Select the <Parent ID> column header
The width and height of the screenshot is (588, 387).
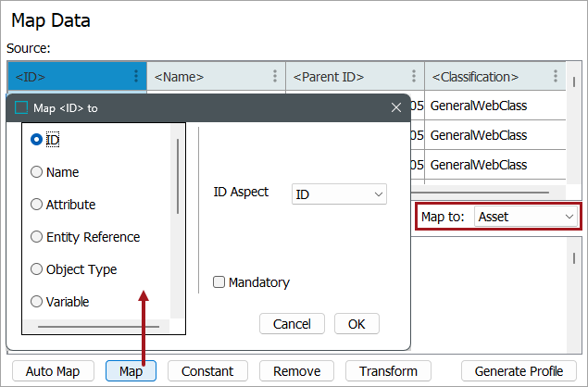coord(355,76)
